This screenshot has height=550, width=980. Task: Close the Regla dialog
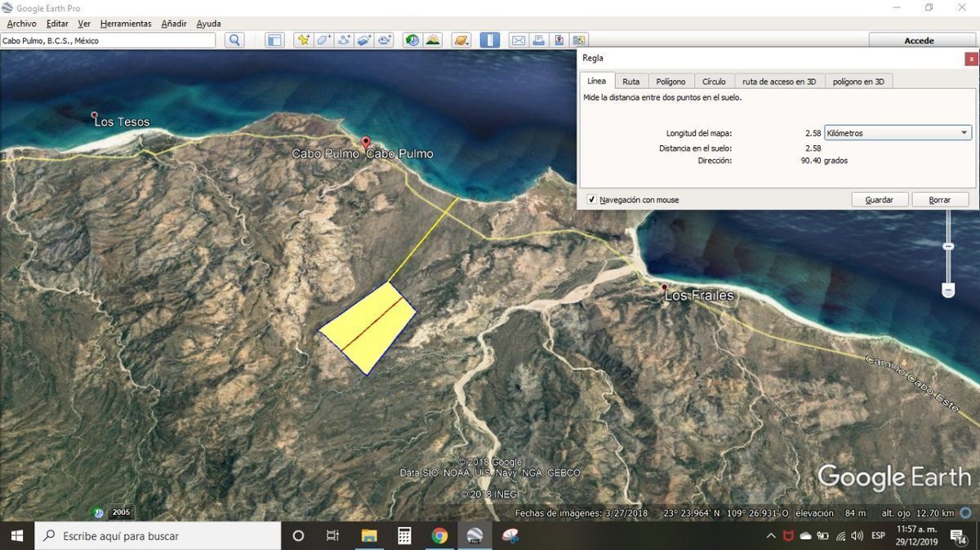(x=971, y=59)
